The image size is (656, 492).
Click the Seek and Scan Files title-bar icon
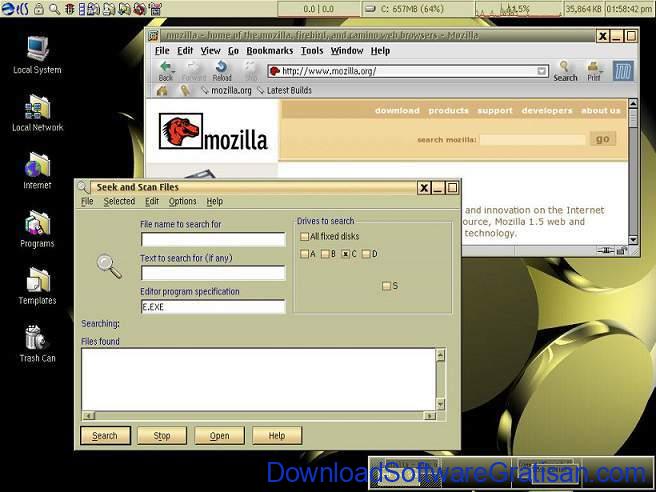(83, 187)
